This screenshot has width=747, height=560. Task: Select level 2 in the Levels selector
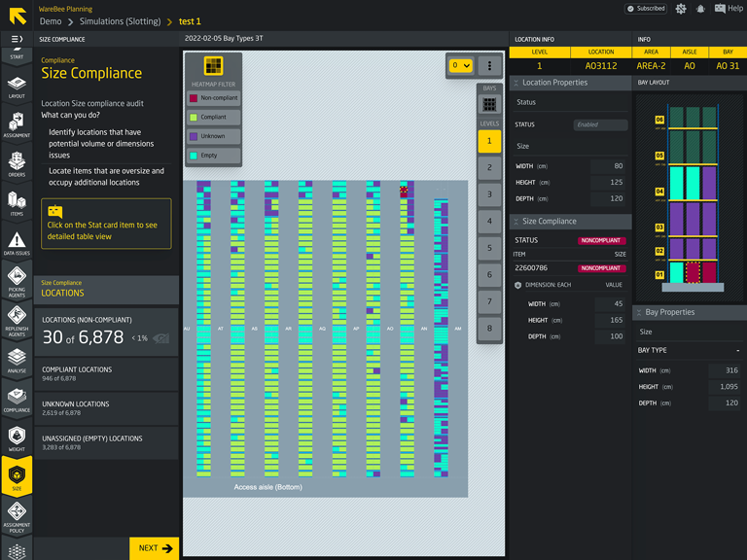tap(489, 167)
